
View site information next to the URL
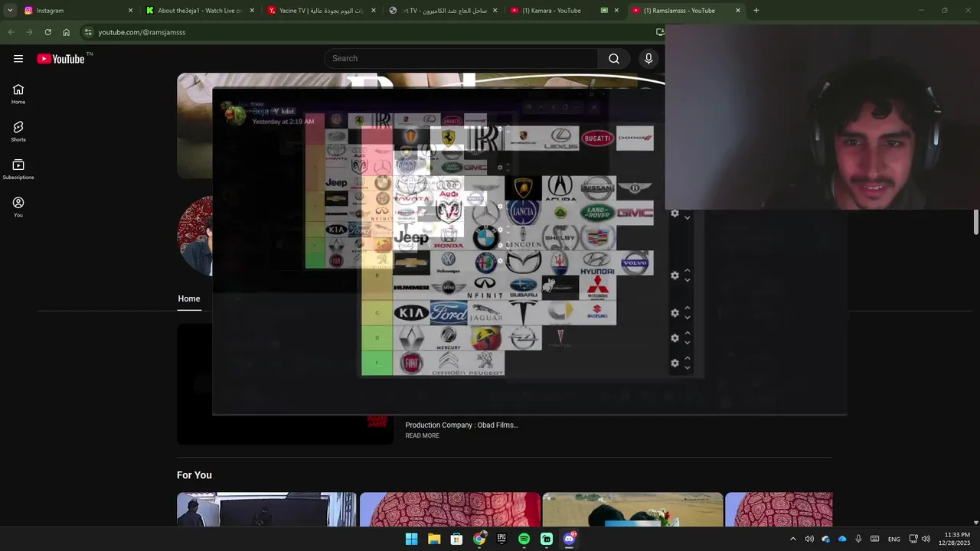click(x=88, y=32)
